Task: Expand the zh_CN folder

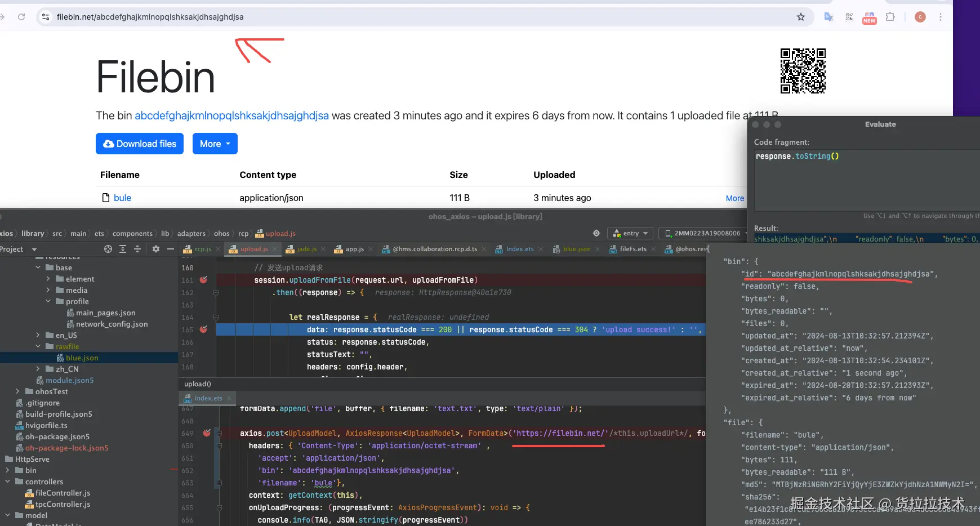Action: coord(38,369)
